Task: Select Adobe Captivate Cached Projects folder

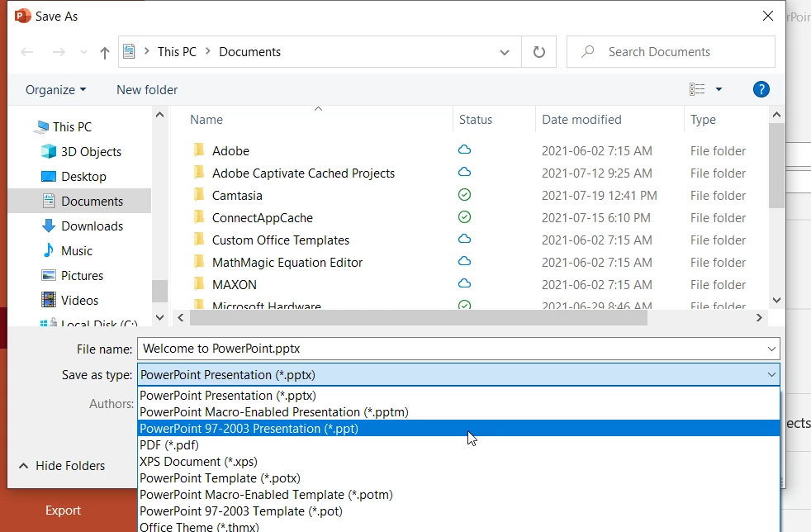Action: coord(303,173)
